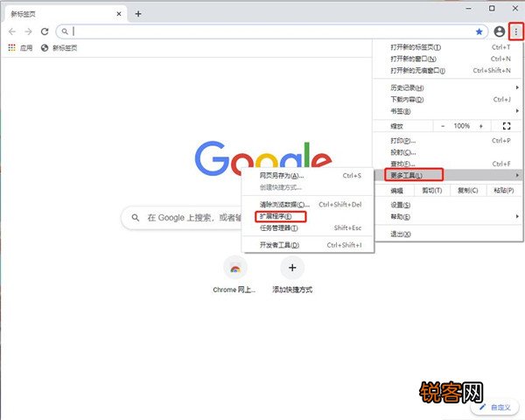Image resolution: width=525 pixels, height=420 pixels.
Task: Open the Chrome 网上... shortcut tile
Action: coord(234,276)
